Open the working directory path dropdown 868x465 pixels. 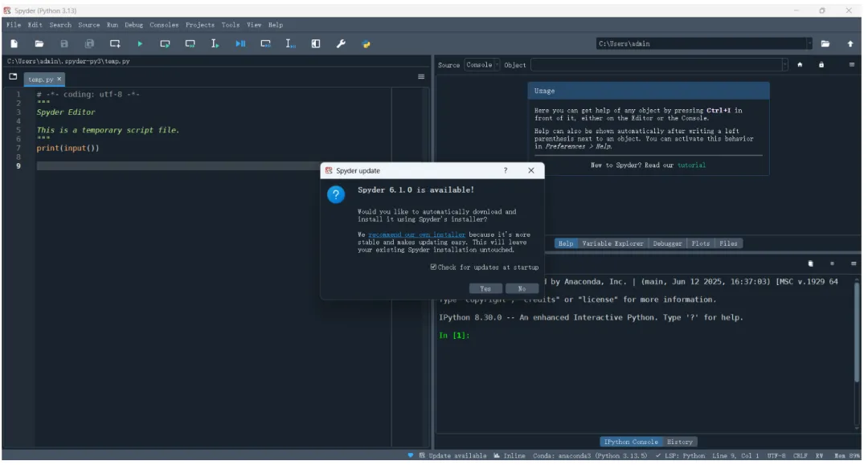point(809,44)
